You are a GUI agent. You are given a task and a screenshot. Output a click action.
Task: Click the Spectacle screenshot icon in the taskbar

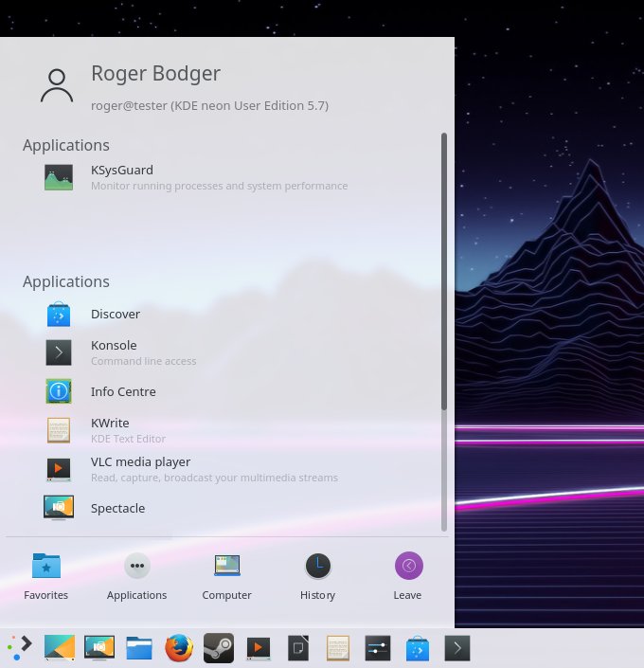click(99, 648)
